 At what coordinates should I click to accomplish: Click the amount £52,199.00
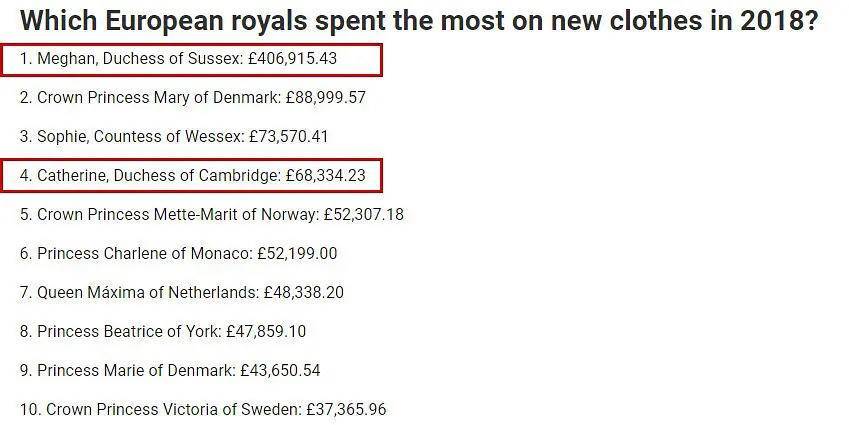tap(297, 254)
